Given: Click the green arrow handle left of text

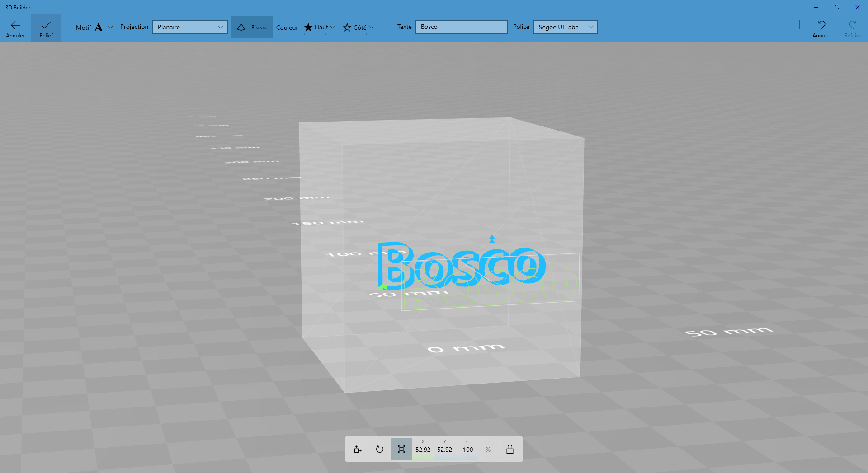Looking at the screenshot, I should 382,287.
